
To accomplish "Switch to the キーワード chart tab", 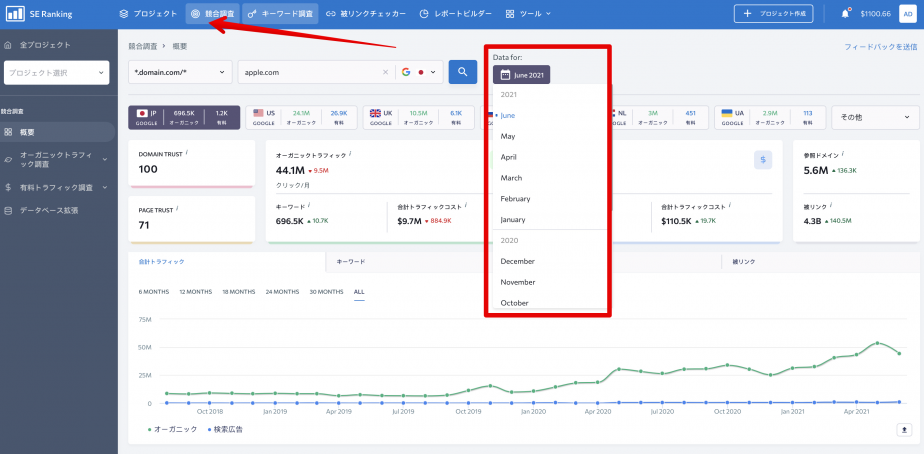I will (x=351, y=261).
